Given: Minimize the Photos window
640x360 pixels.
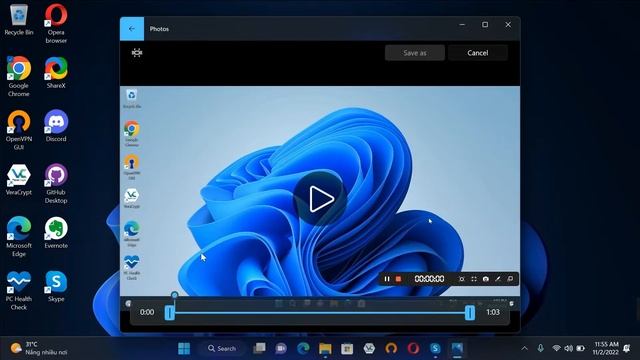Looking at the screenshot, I should (462, 25).
